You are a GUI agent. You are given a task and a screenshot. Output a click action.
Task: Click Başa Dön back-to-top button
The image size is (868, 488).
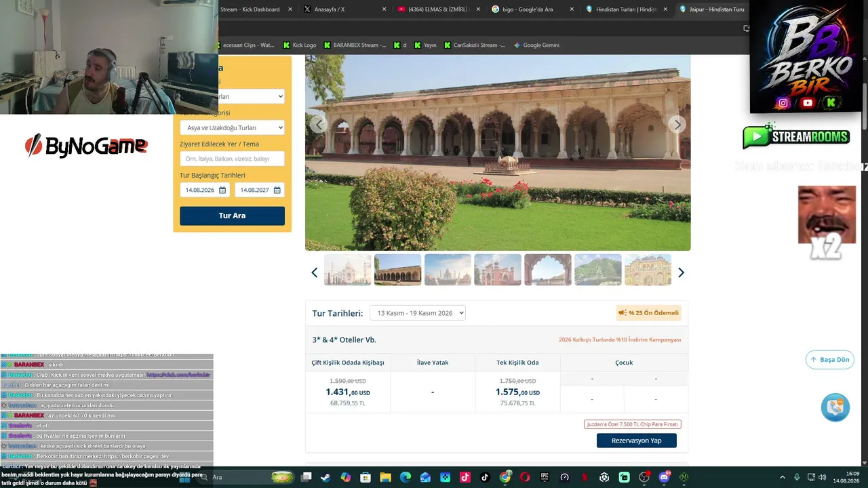829,360
